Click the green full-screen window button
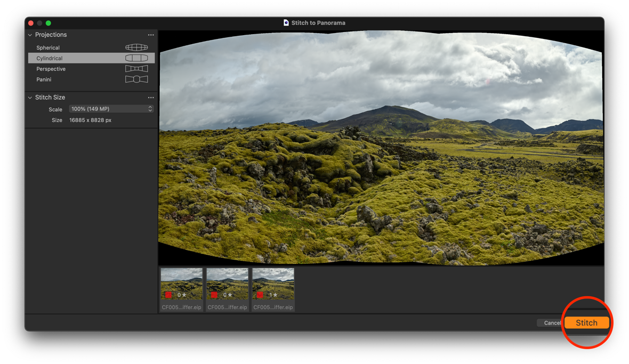629x364 pixels. click(49, 23)
